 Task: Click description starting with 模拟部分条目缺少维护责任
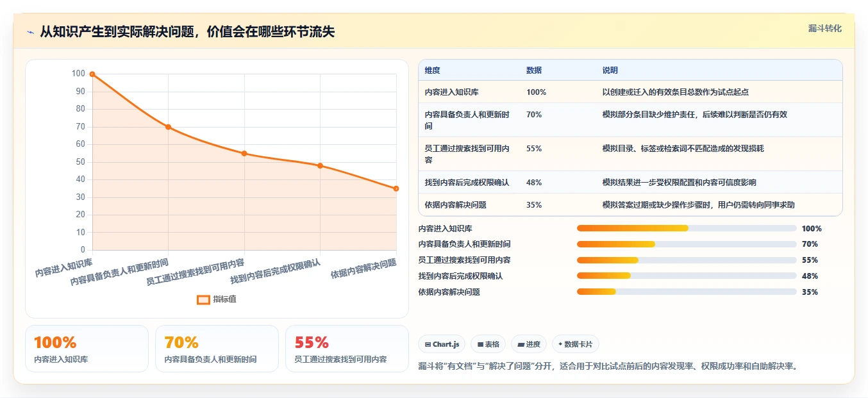tap(695, 115)
